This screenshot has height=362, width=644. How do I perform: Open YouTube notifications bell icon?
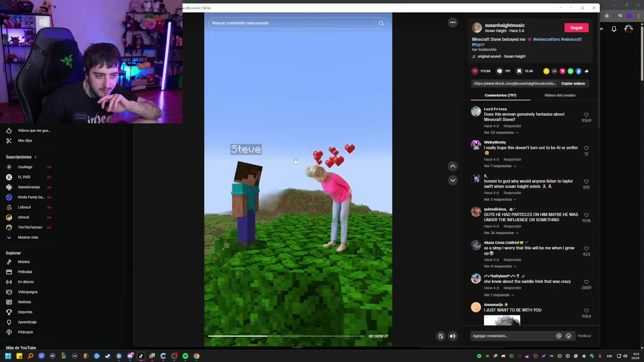point(614,29)
